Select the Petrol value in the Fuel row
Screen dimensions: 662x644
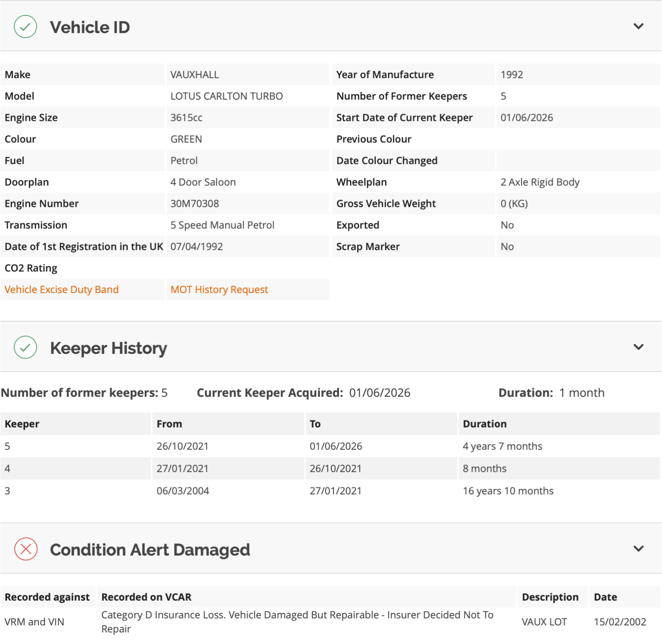point(184,161)
